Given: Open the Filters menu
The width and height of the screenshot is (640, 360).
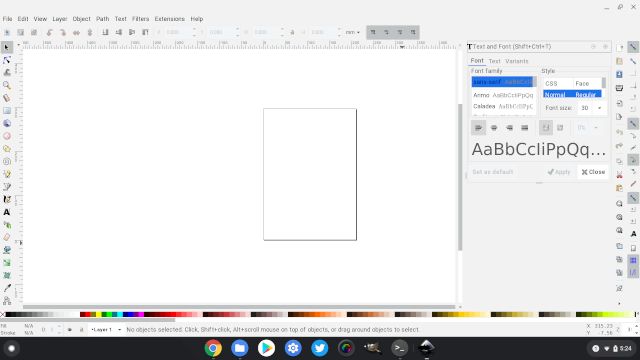Looking at the screenshot, I should (x=140, y=19).
